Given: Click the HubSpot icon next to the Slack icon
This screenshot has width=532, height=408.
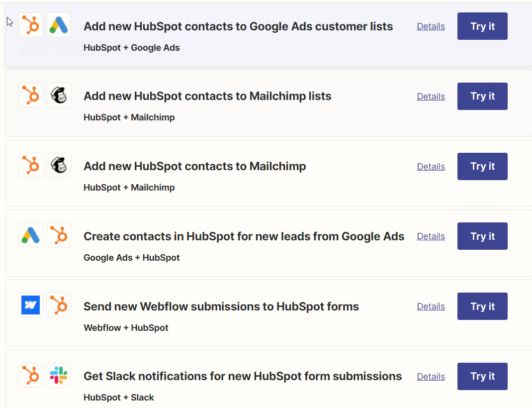Looking at the screenshot, I should click(30, 375).
